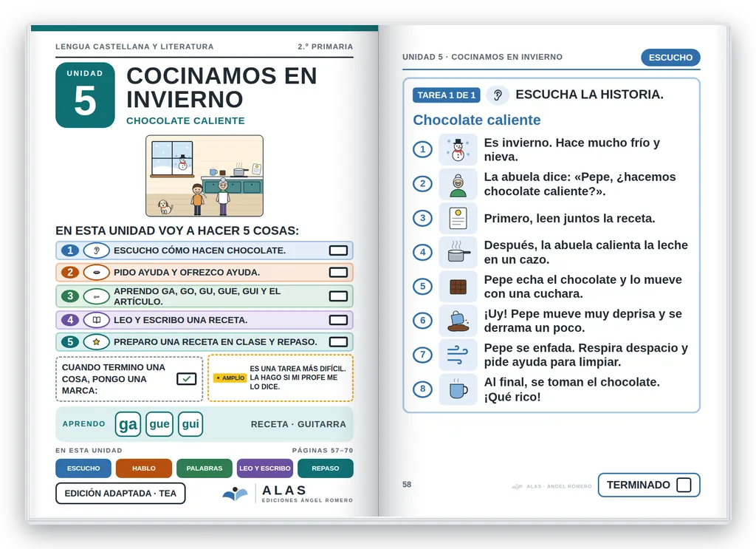
Task: Click the grandmother icon in step 2
Action: 458,184
